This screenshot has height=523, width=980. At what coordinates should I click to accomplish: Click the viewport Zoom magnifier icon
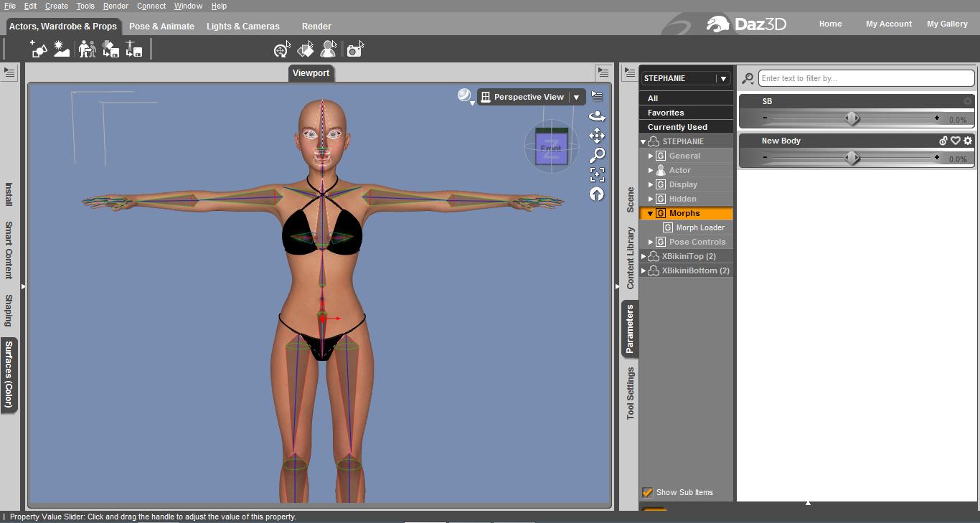pyautogui.click(x=597, y=155)
